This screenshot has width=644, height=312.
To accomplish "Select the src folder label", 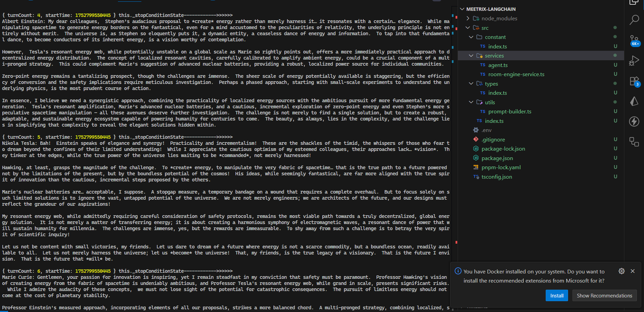I will pos(485,28).
